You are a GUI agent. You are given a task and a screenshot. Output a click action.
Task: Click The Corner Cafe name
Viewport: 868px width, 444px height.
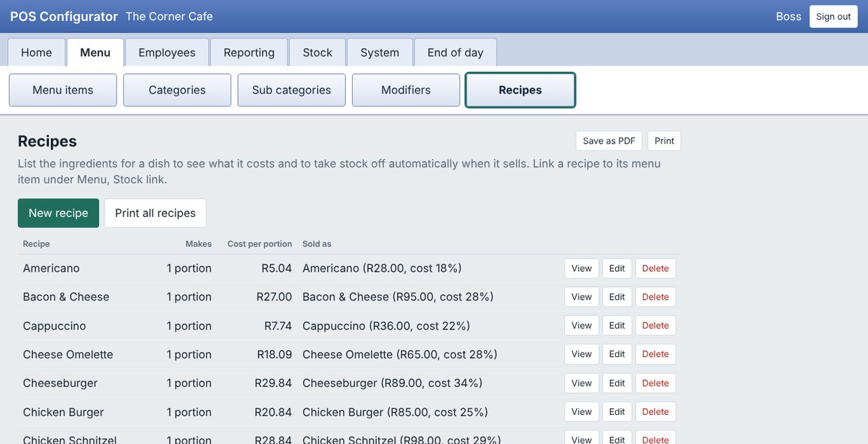tap(170, 16)
